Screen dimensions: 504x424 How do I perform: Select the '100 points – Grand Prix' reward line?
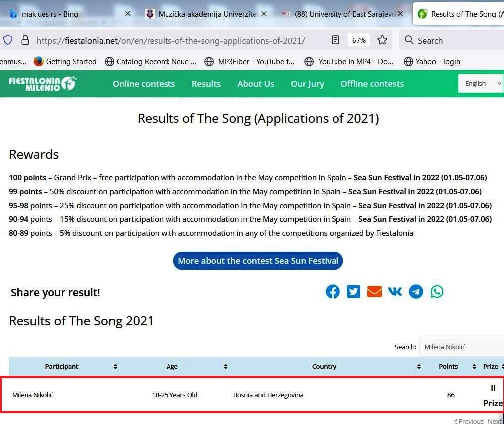(248, 178)
